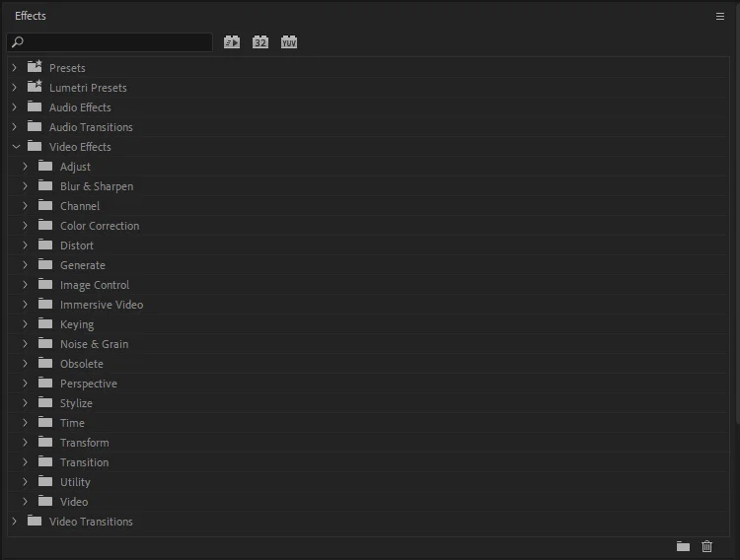
Task: Click the Transform folder icon
Action: (x=45, y=442)
